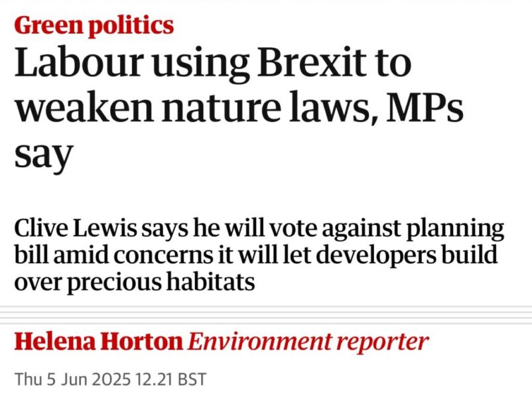Screen dimensions: 532x398
Task: Click the horizontal divider lines above the byline
Action: [266, 314]
